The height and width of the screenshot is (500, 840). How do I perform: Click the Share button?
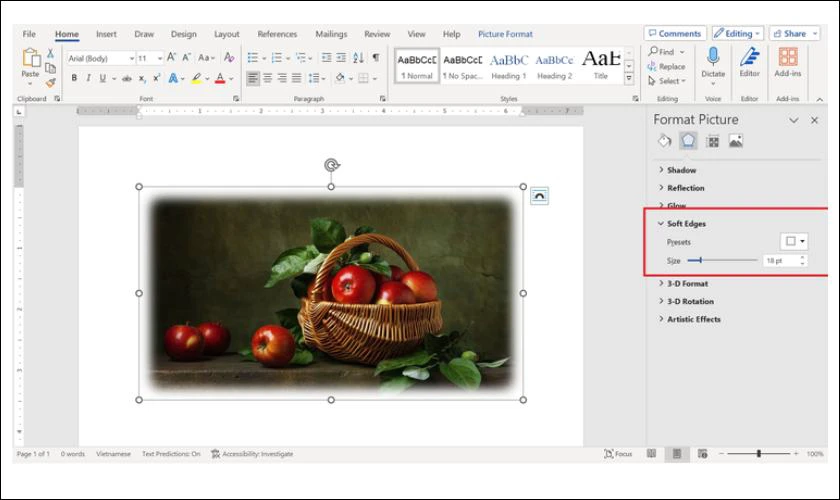[794, 33]
